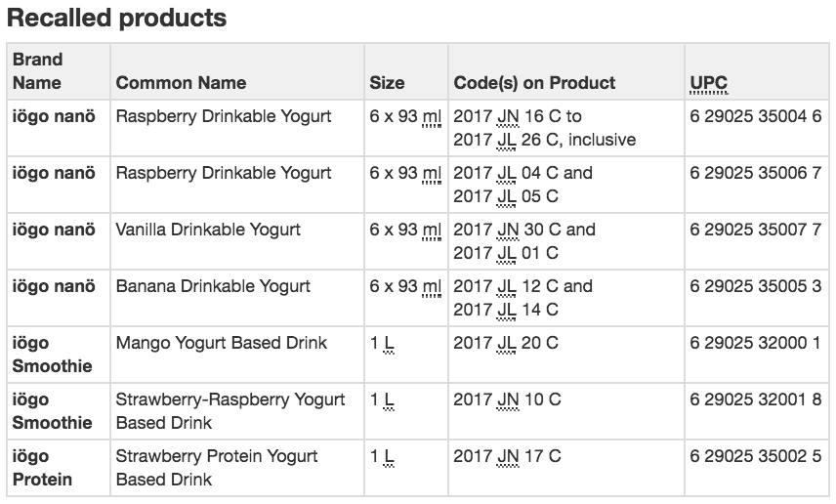Click UPC 6 29025 32001 8
The height and width of the screenshot is (504, 836).
tap(756, 399)
